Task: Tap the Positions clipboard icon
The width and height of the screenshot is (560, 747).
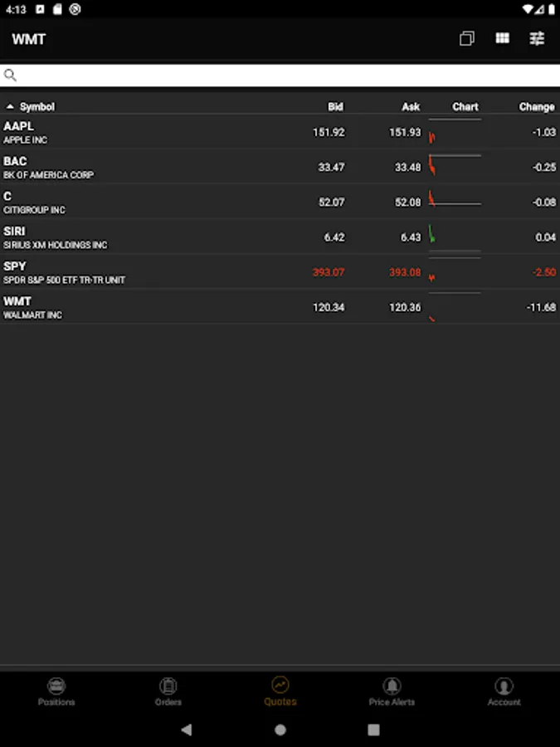Action: click(56, 686)
